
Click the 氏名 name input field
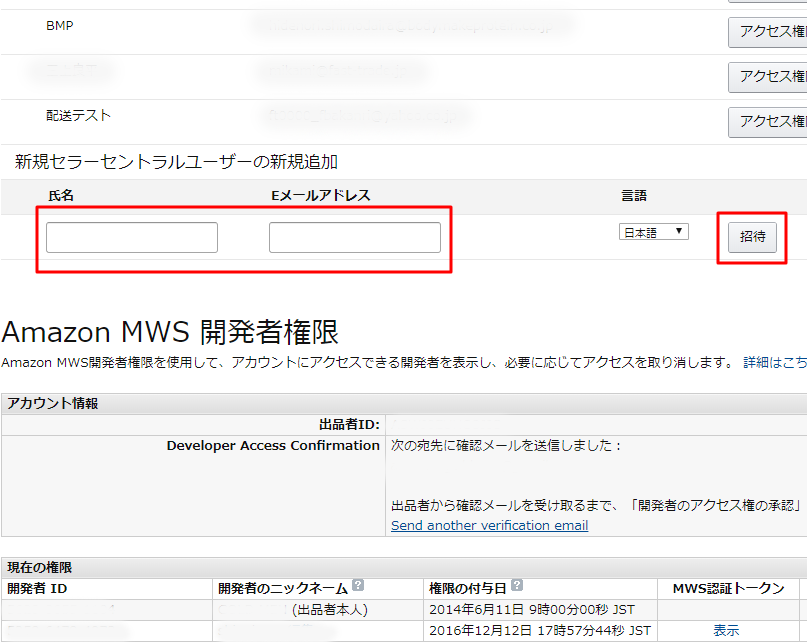[x=132, y=237]
